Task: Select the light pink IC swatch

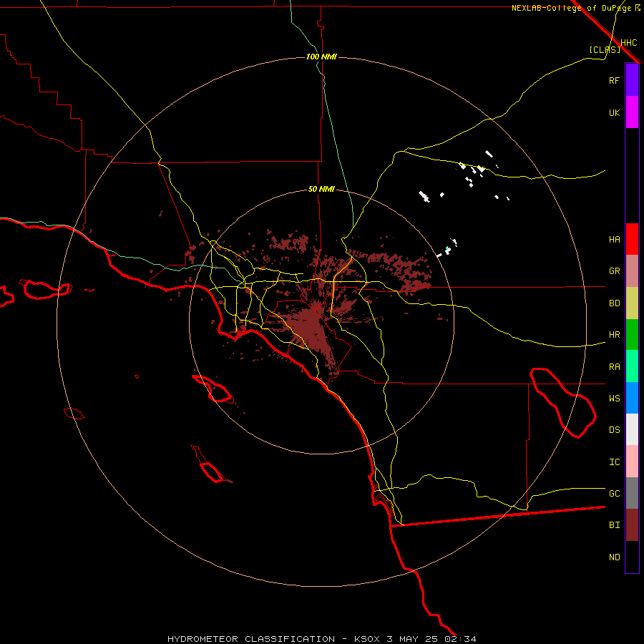Action: click(632, 462)
